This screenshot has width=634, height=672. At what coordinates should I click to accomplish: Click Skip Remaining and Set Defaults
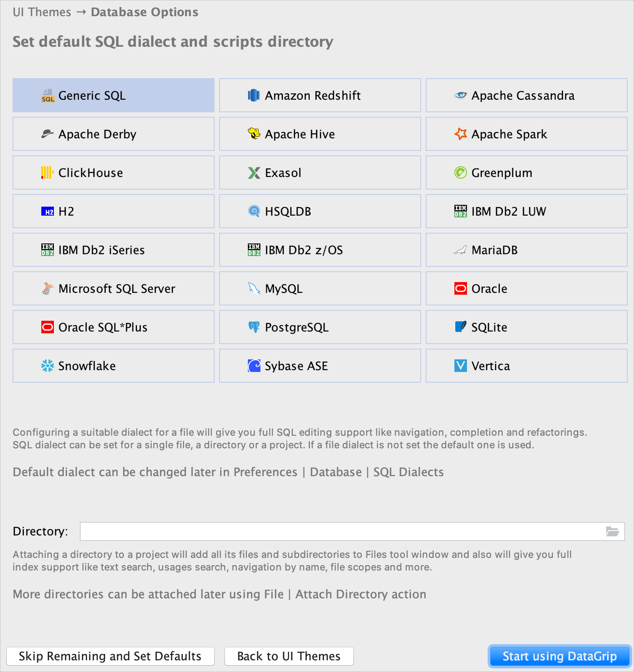(110, 656)
